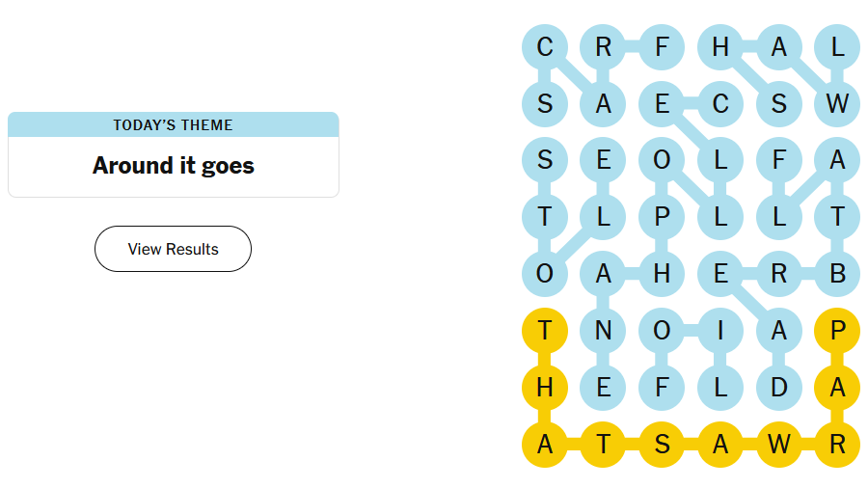Click the View Results button
This screenshot has width=868, height=488.
tap(173, 249)
